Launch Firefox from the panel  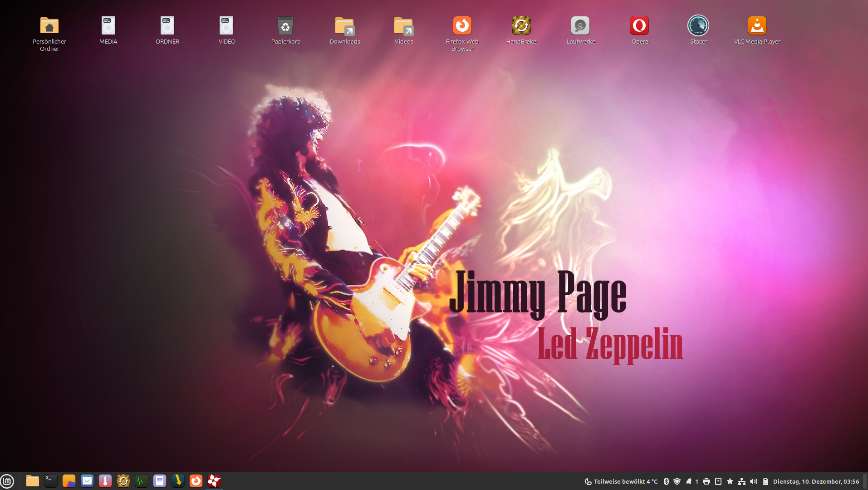(196, 481)
